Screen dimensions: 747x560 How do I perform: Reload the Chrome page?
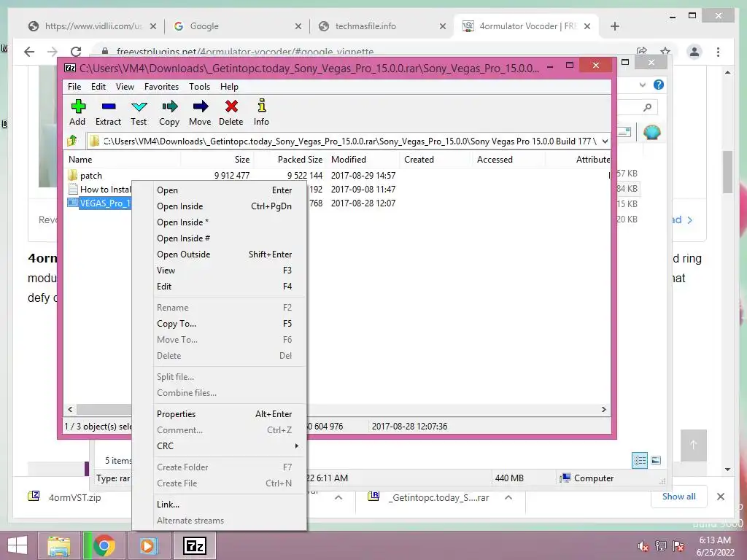click(x=76, y=52)
